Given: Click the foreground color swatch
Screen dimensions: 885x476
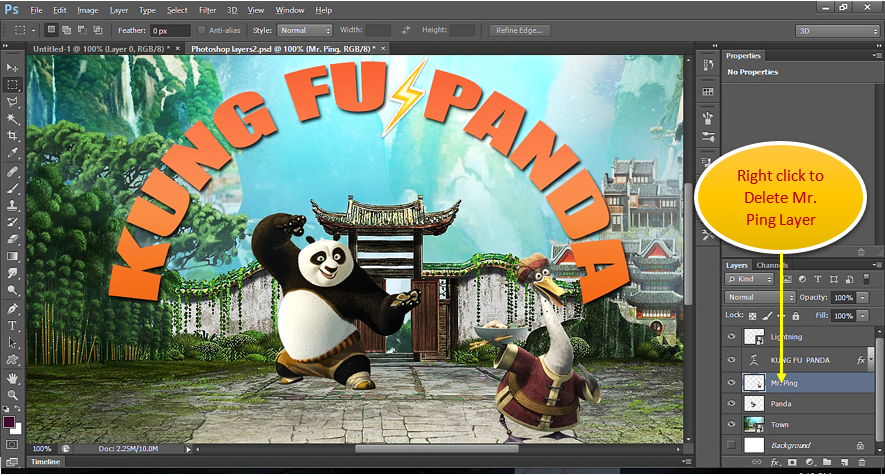Looking at the screenshot, I should tap(10, 422).
